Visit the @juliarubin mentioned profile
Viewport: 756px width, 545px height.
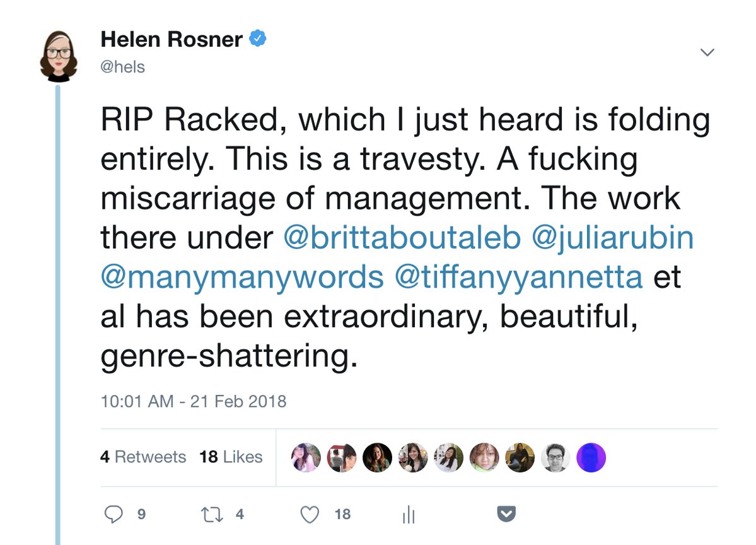point(614,237)
